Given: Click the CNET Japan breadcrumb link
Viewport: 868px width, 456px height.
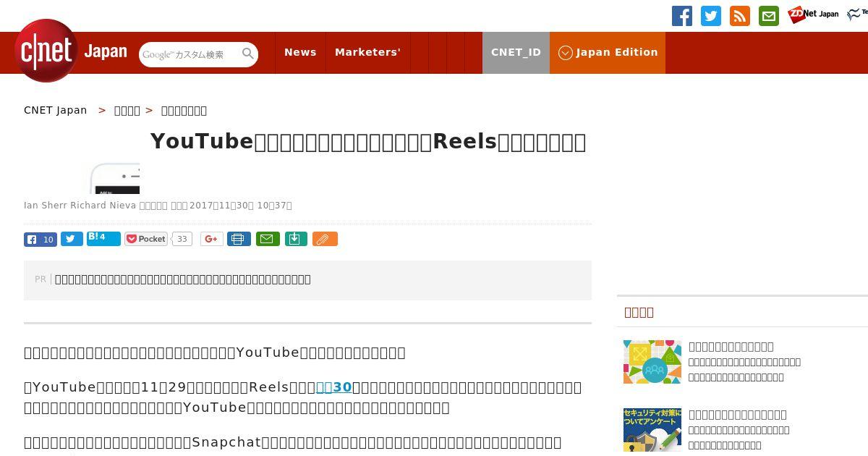Looking at the screenshot, I should pos(56,110).
